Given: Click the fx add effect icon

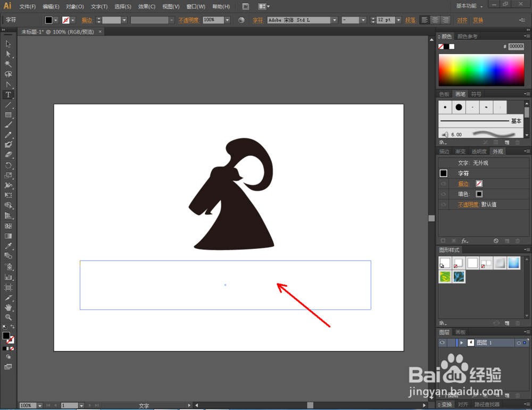Looking at the screenshot, I should point(464,241).
